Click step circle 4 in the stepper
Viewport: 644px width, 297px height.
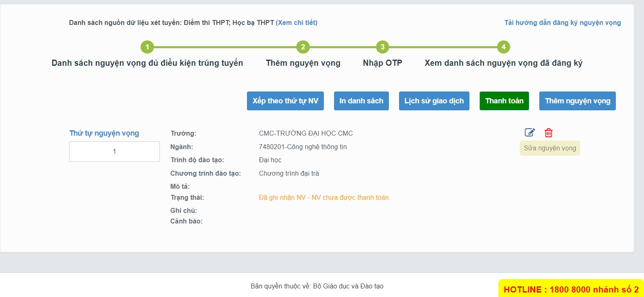[503, 47]
